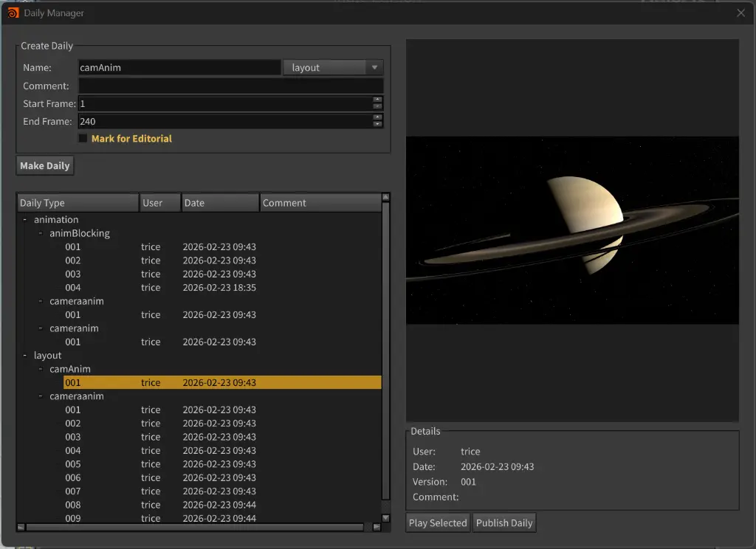Collapse the animBlocking subgroup

tap(41, 233)
